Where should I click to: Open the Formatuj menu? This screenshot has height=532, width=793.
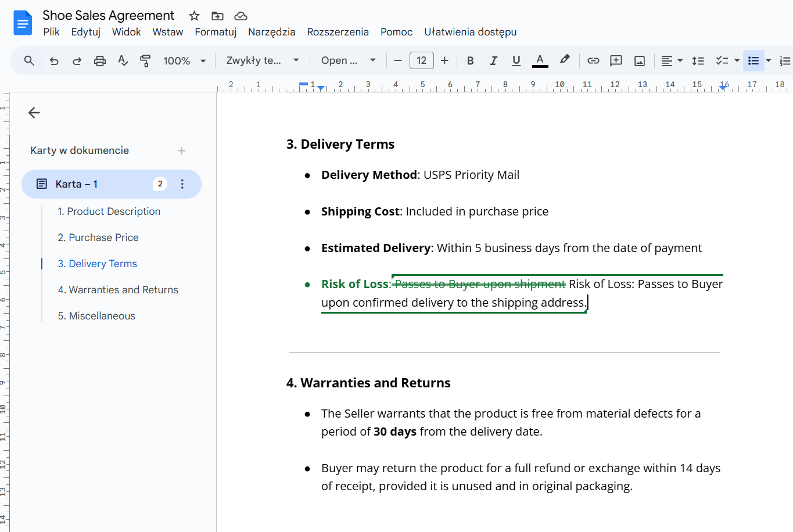(216, 32)
